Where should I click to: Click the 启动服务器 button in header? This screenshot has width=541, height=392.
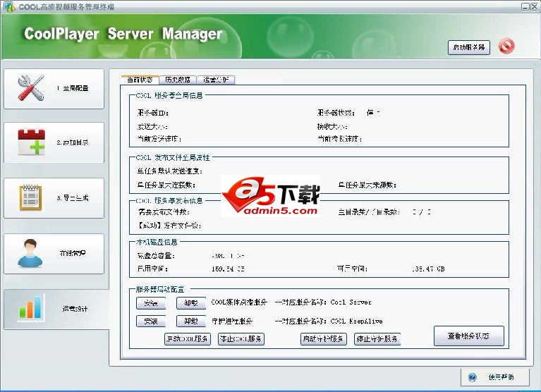coord(469,47)
